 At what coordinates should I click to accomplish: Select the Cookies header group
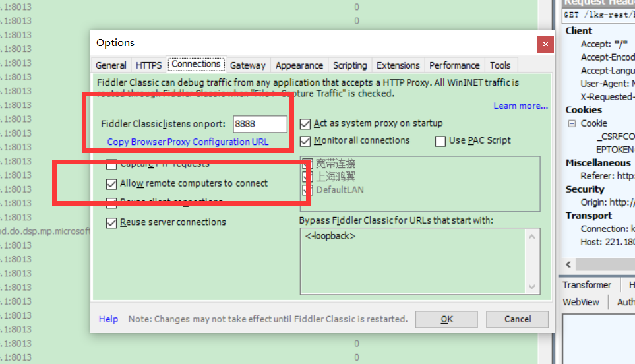click(x=584, y=110)
